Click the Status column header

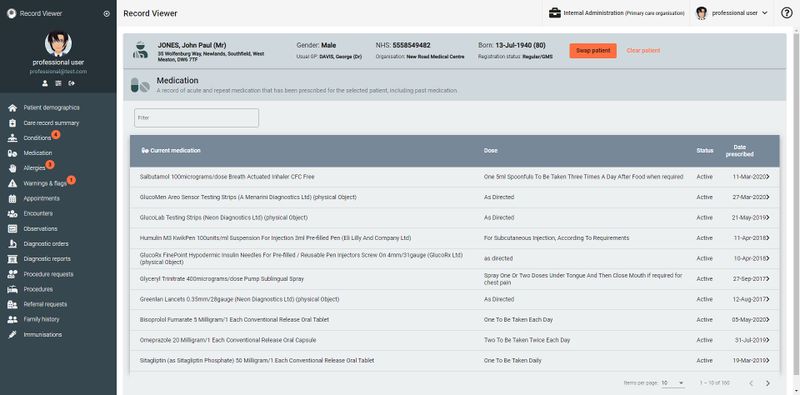point(705,151)
